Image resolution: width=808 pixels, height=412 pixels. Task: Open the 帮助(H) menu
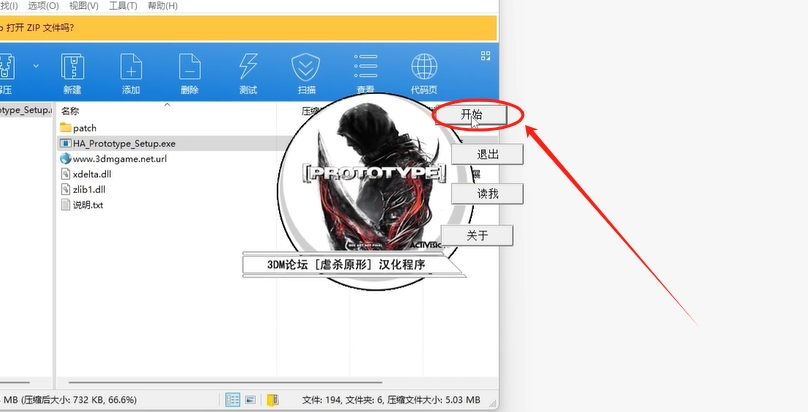tap(162, 6)
